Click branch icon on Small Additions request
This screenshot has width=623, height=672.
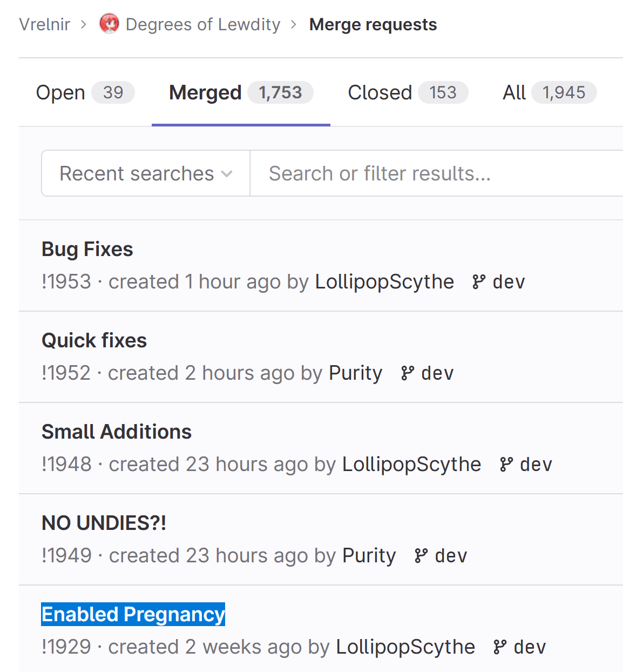tap(506, 465)
